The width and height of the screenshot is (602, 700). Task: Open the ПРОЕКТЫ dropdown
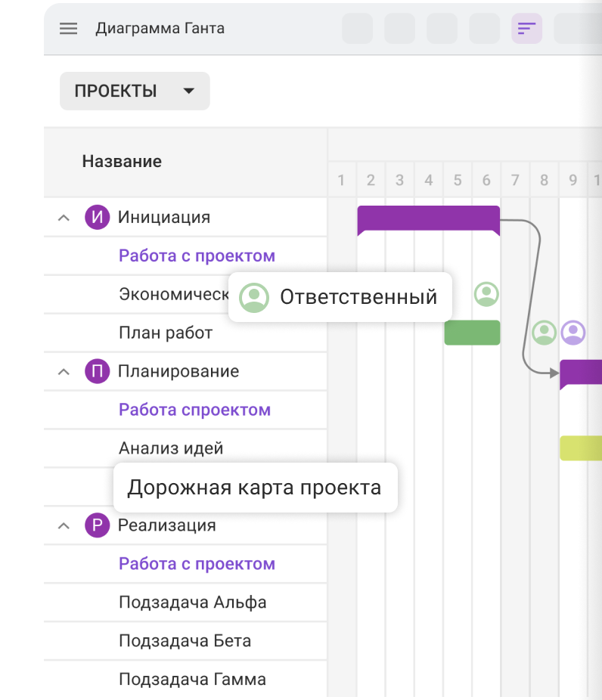(x=135, y=91)
